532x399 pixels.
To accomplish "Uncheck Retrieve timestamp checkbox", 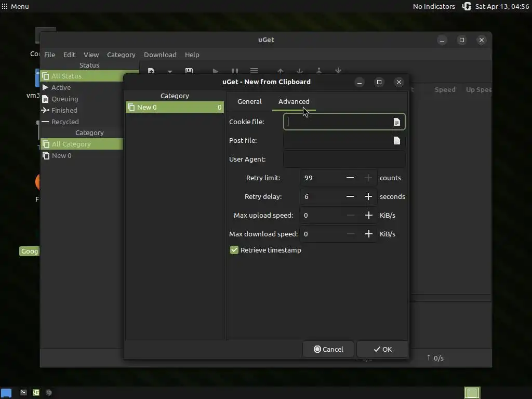I will pyautogui.click(x=234, y=250).
